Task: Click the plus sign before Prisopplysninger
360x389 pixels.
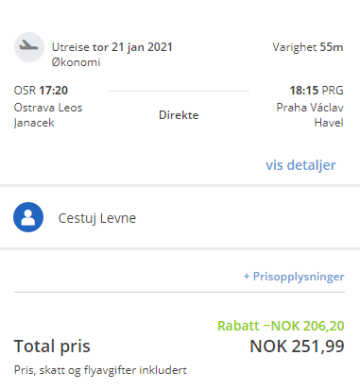Action: (x=247, y=276)
